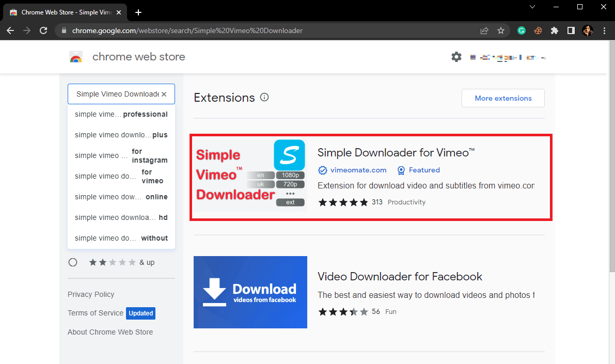Click the description starting with Extension for download
The height and width of the screenshot is (364, 615).
pos(426,185)
